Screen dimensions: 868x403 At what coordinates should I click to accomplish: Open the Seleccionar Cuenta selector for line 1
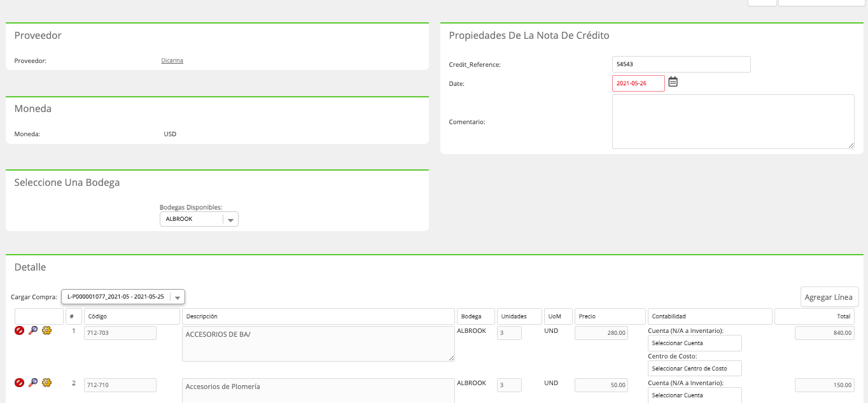[x=695, y=343]
